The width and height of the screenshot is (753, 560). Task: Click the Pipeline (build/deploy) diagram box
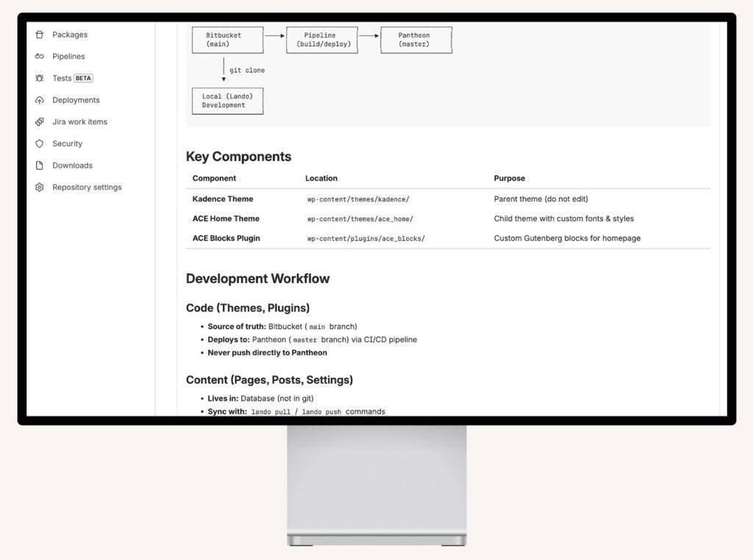coord(321,40)
